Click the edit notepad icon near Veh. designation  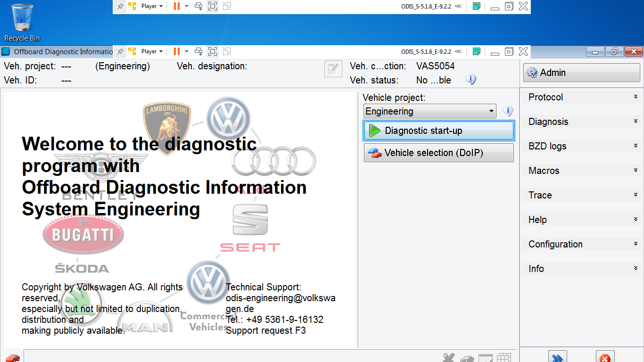(x=333, y=69)
